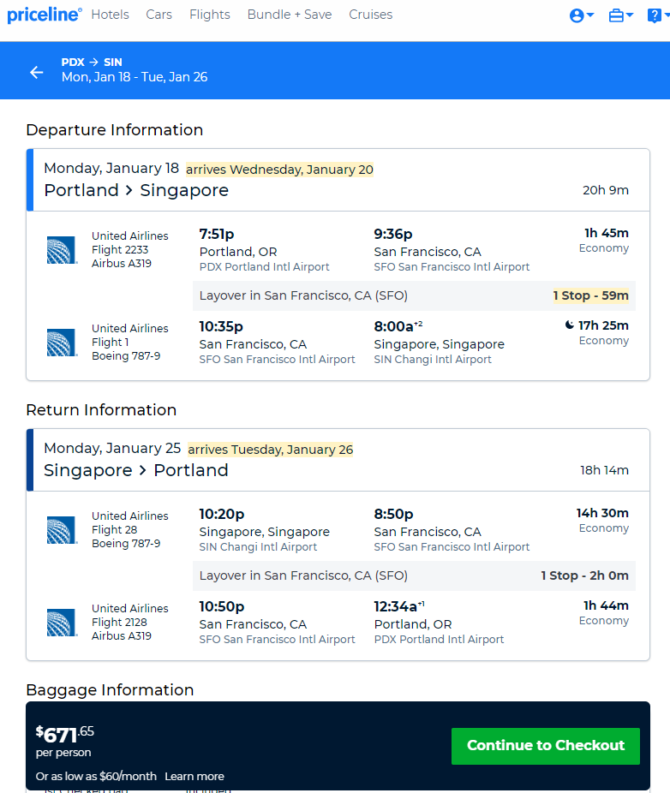The width and height of the screenshot is (670, 793).
Task: Open the user account profile icon
Action: [x=576, y=16]
